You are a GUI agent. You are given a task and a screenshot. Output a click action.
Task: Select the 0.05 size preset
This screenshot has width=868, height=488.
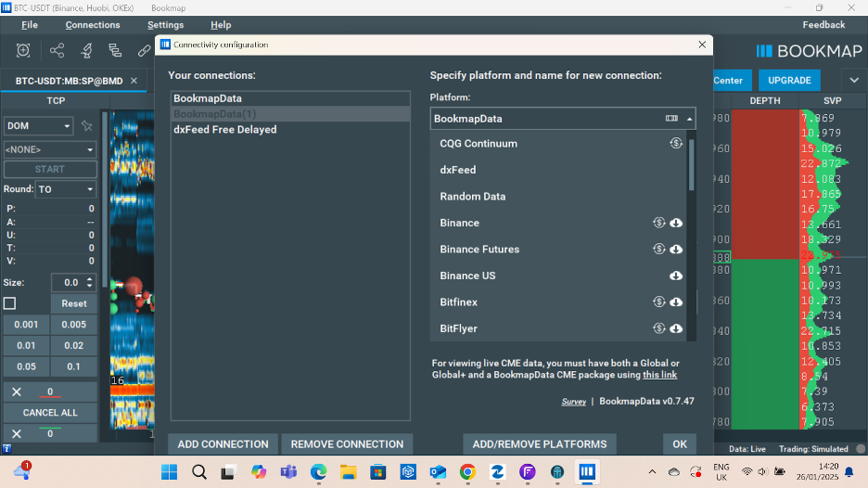[27, 366]
